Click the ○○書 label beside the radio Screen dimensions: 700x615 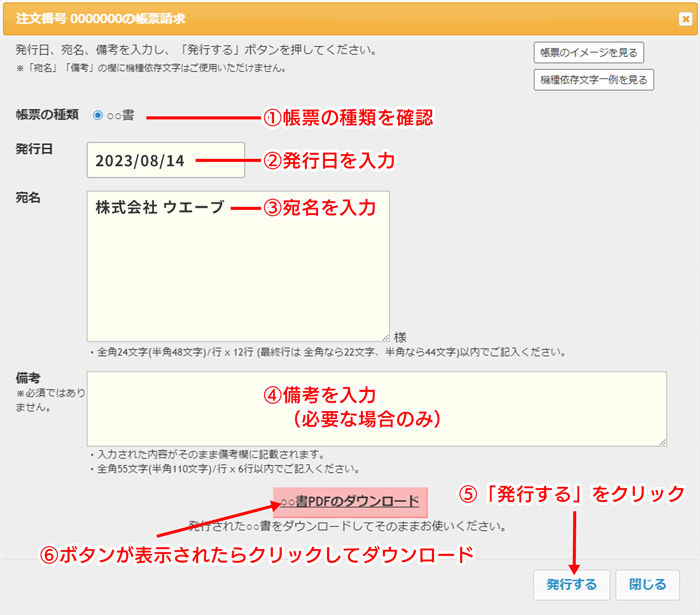click(x=121, y=115)
